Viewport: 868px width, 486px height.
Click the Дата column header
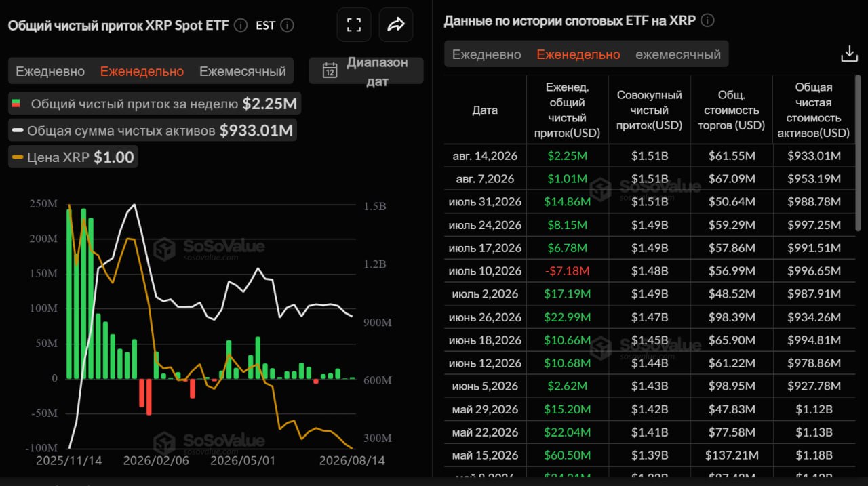(485, 110)
